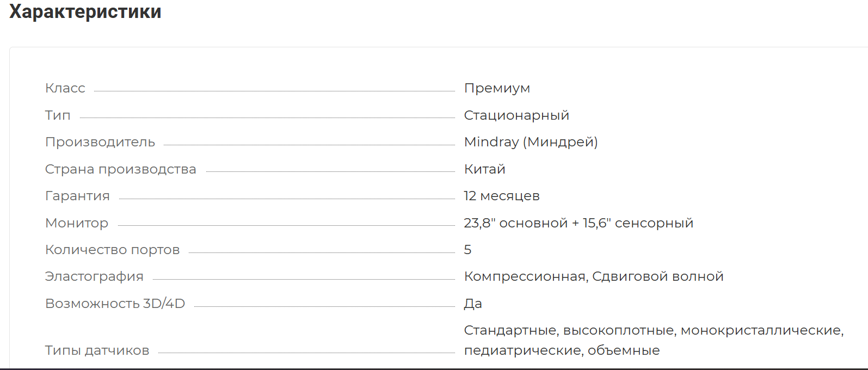Click the Премиум value

point(497,88)
